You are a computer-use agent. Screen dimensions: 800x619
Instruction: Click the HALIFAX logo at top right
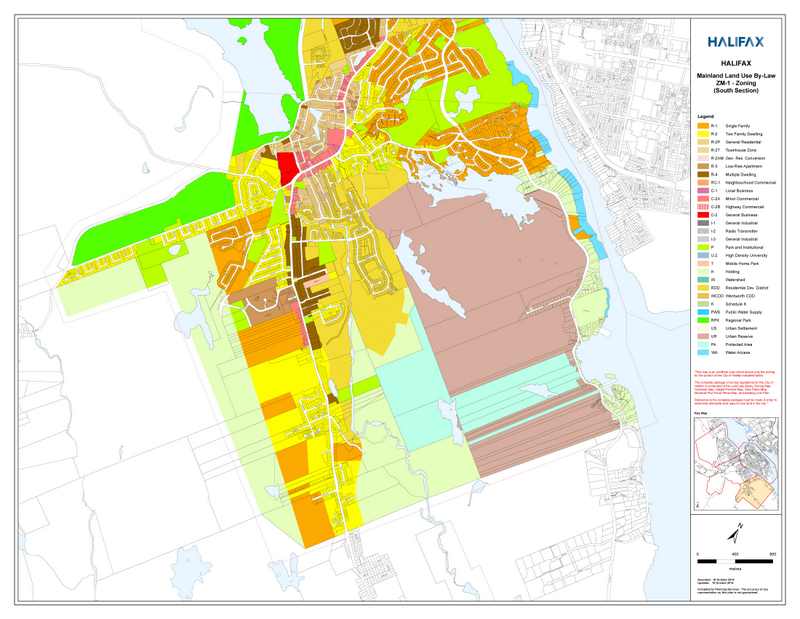(736, 42)
